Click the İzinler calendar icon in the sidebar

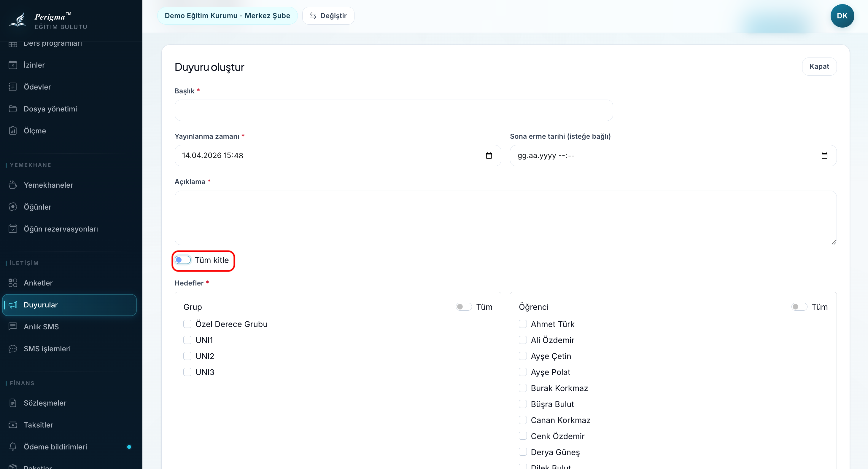[x=13, y=65]
